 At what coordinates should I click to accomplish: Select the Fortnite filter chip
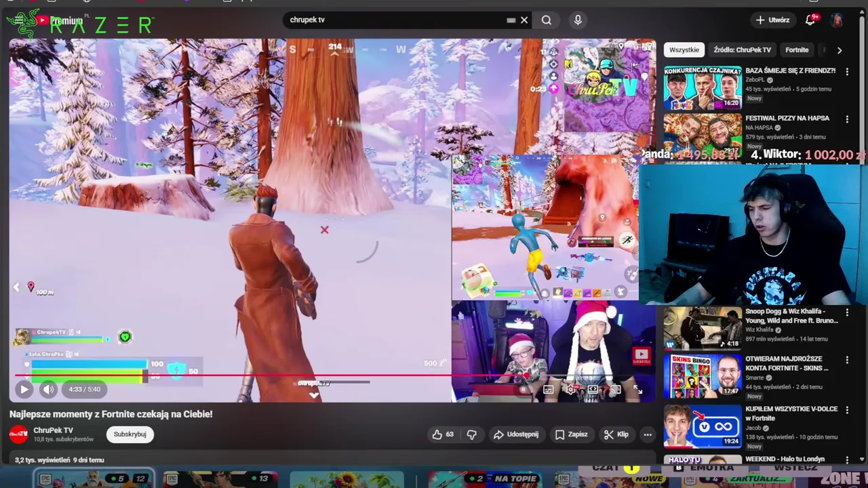tap(797, 50)
